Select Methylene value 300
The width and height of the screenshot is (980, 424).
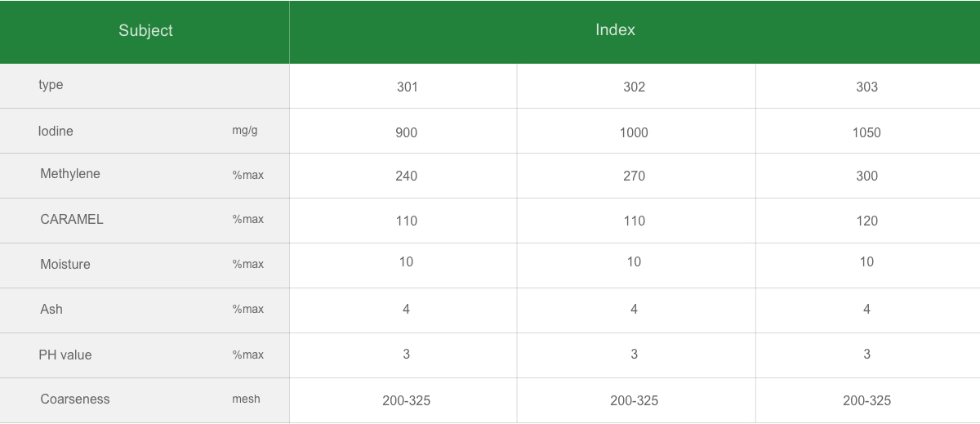pyautogui.click(x=866, y=176)
